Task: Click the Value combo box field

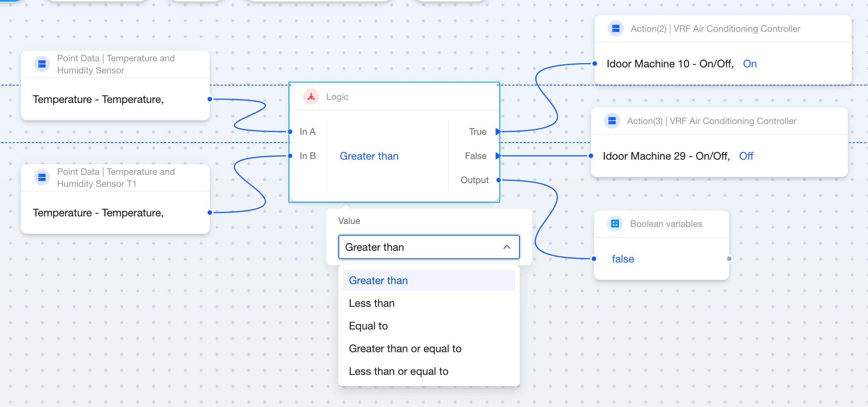Action: [x=420, y=247]
